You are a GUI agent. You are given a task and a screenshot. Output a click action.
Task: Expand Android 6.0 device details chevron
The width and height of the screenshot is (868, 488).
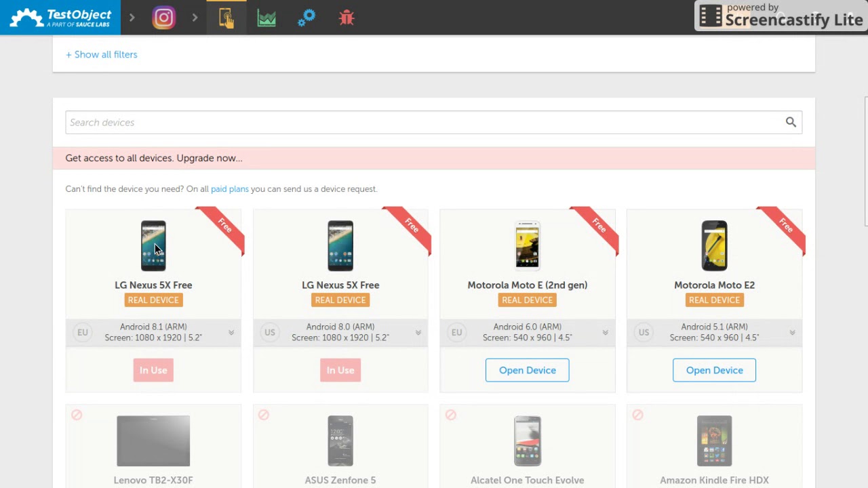(606, 332)
